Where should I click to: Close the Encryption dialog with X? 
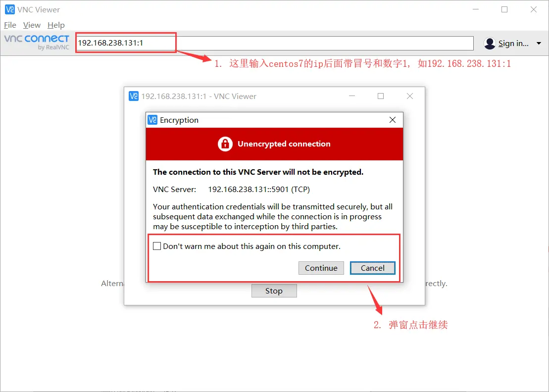[393, 120]
